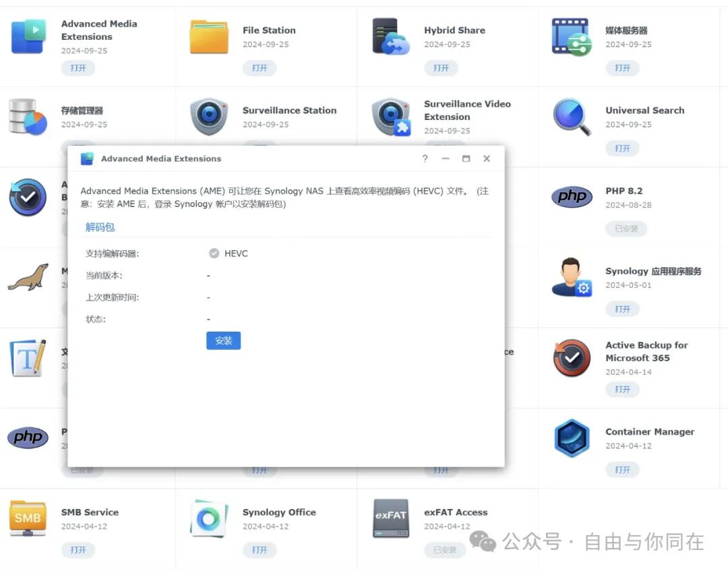
Task: Minimize the Advanced Media Extensions dialog
Action: click(446, 159)
